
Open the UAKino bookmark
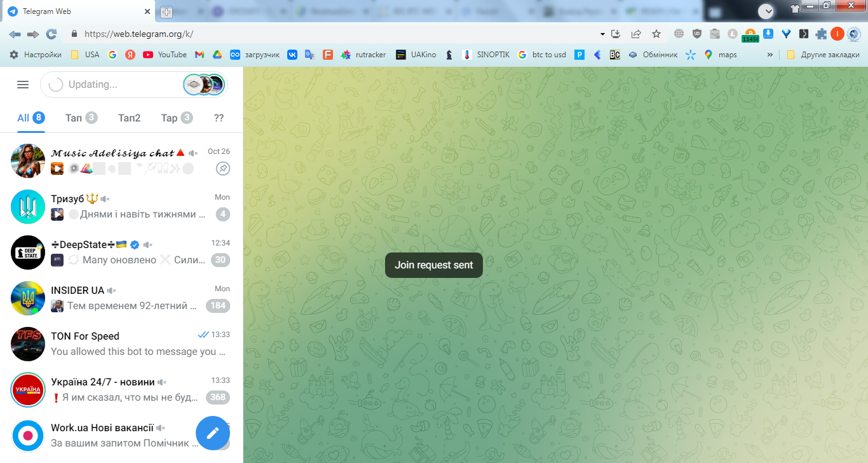tap(416, 55)
